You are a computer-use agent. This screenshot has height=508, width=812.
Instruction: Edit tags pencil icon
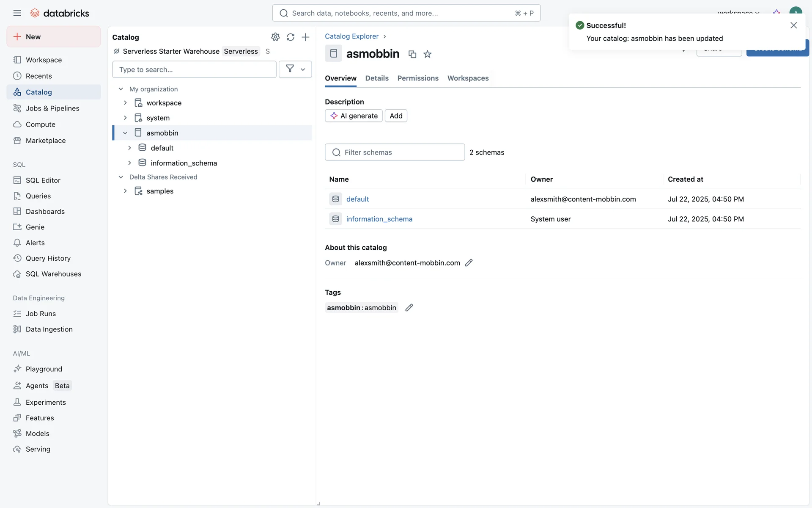409,308
